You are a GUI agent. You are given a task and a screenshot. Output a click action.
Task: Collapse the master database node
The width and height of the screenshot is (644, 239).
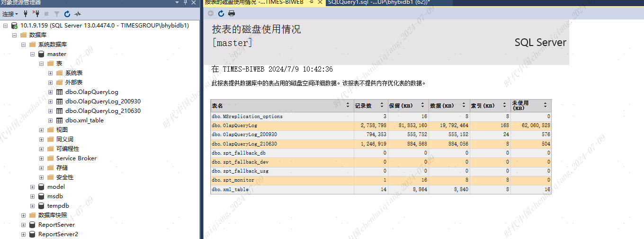click(32, 54)
